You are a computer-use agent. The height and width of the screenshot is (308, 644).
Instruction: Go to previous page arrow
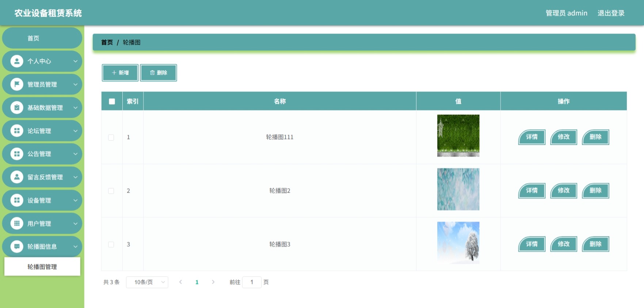pyautogui.click(x=180, y=282)
